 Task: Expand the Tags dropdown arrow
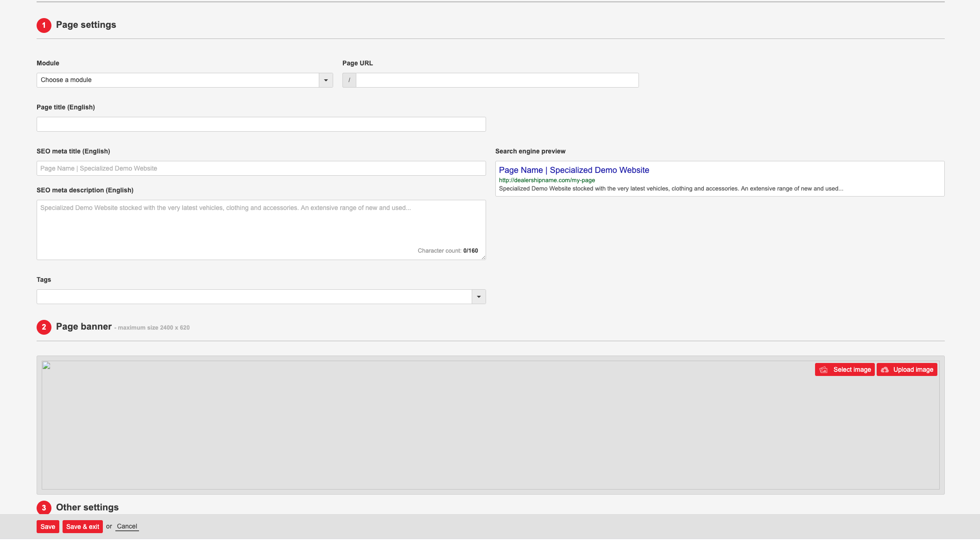[x=479, y=296]
